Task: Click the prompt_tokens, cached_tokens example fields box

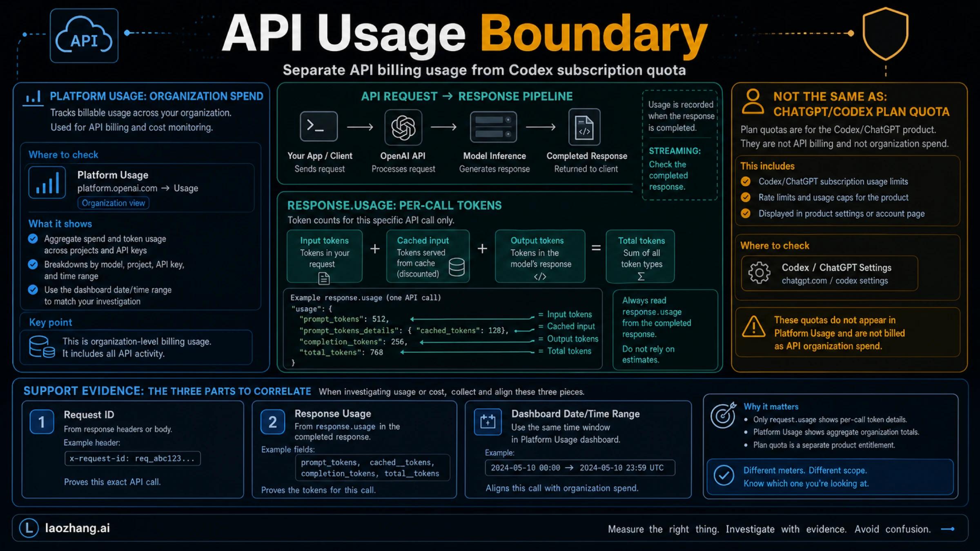Action: point(372,468)
